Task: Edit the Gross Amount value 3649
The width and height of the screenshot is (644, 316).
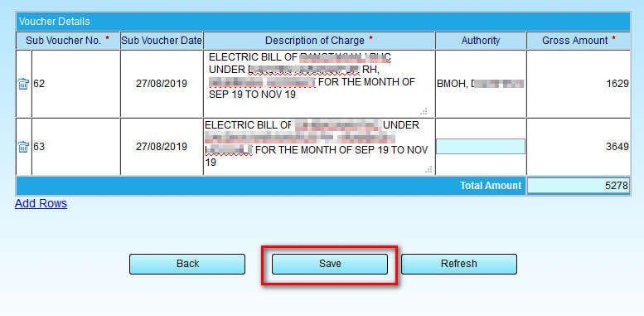Action: pos(579,147)
